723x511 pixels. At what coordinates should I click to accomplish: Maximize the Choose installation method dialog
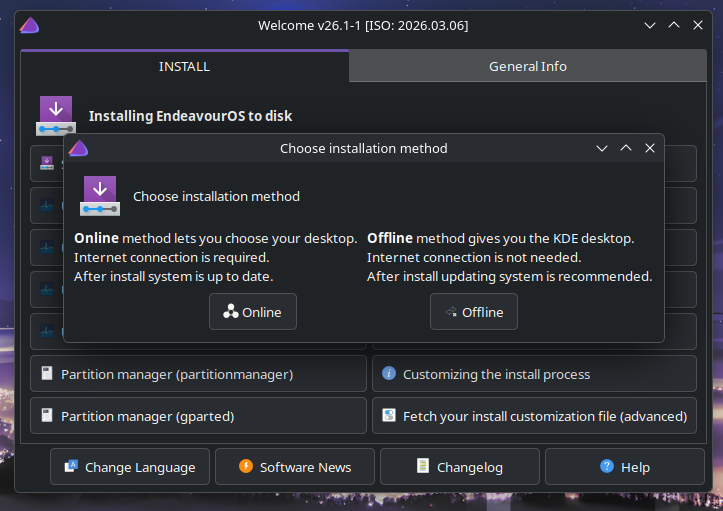[626, 148]
